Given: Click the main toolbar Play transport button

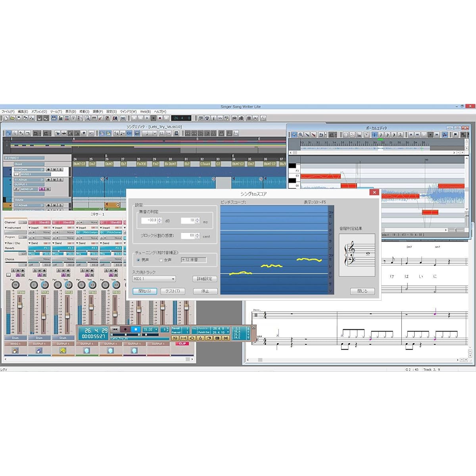Looking at the screenshot, I should pos(147,118).
